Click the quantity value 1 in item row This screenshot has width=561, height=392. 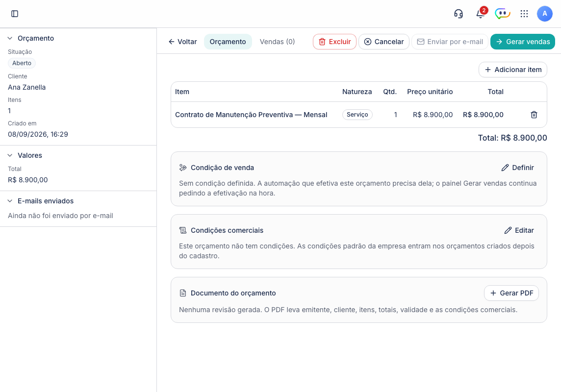pyautogui.click(x=395, y=115)
